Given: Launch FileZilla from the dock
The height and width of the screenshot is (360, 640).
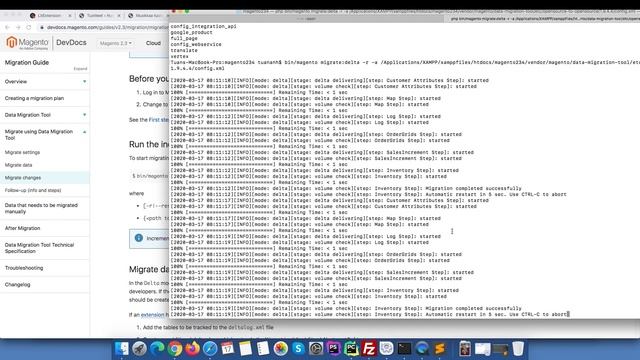Looking at the screenshot, I should pos(369,349).
